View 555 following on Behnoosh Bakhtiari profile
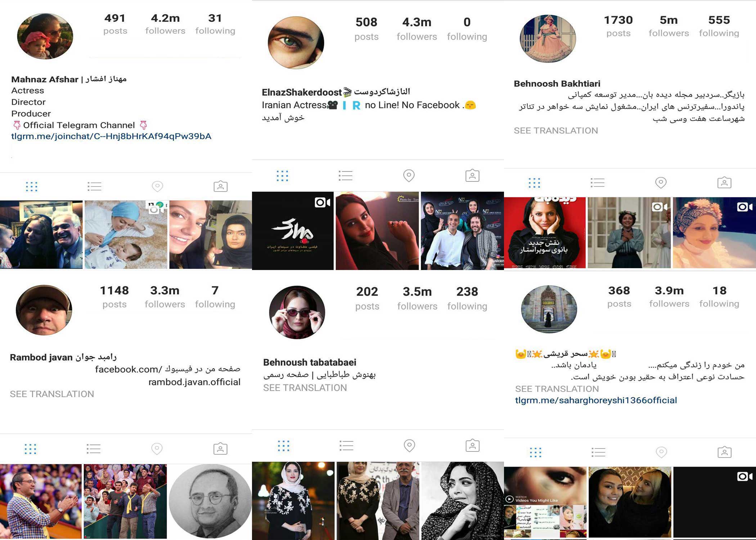This screenshot has height=540, width=756. point(719,26)
